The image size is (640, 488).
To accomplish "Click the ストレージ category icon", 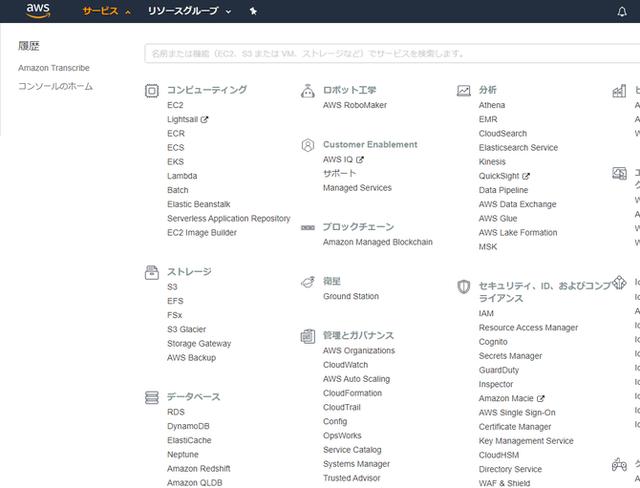I will [x=152, y=272].
